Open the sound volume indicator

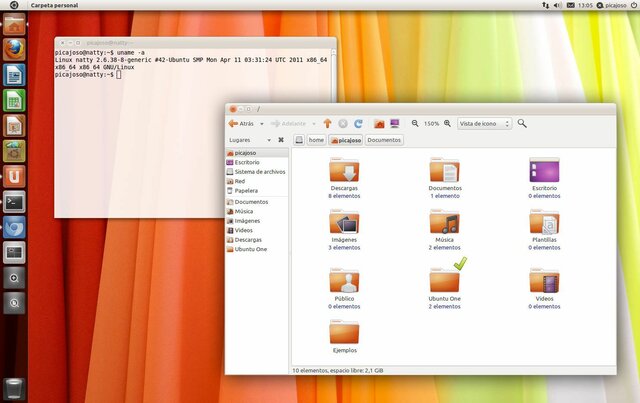point(558,5)
